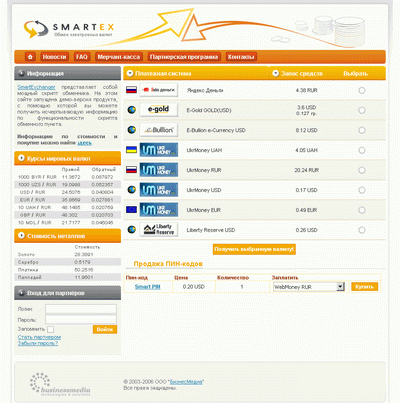Open the WebMoney RUR payment dropdown
This screenshot has width=400, height=403.
click(309, 287)
